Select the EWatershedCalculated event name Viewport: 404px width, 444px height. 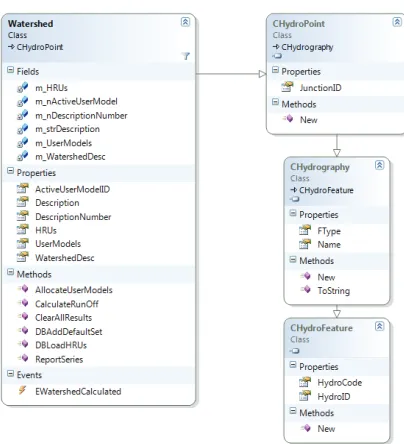point(78,391)
